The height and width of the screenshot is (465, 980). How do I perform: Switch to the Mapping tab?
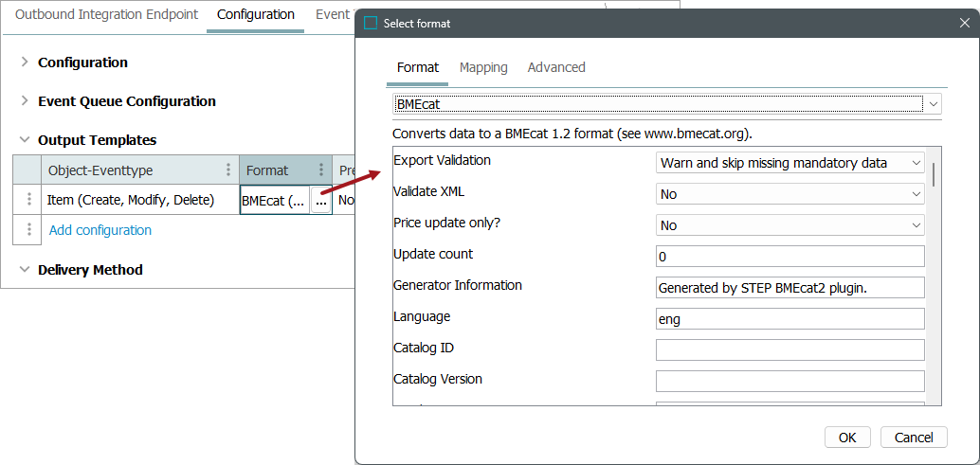tap(483, 67)
